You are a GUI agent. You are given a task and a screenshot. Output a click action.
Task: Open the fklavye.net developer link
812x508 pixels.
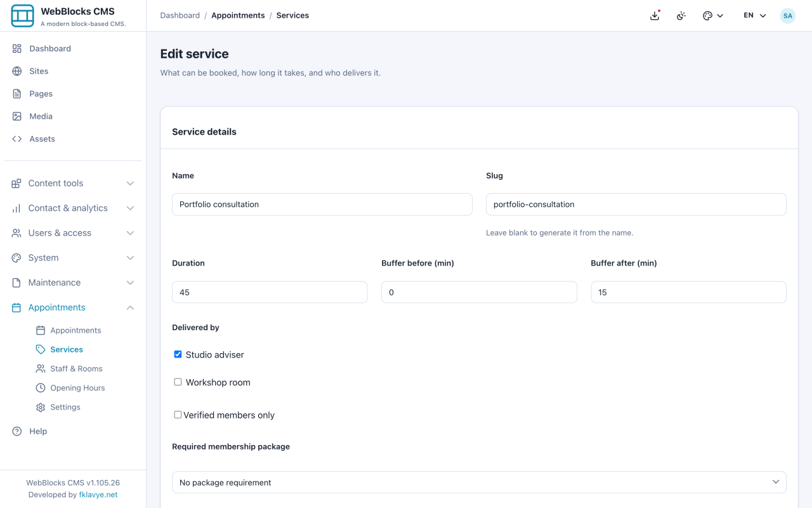[98, 495]
